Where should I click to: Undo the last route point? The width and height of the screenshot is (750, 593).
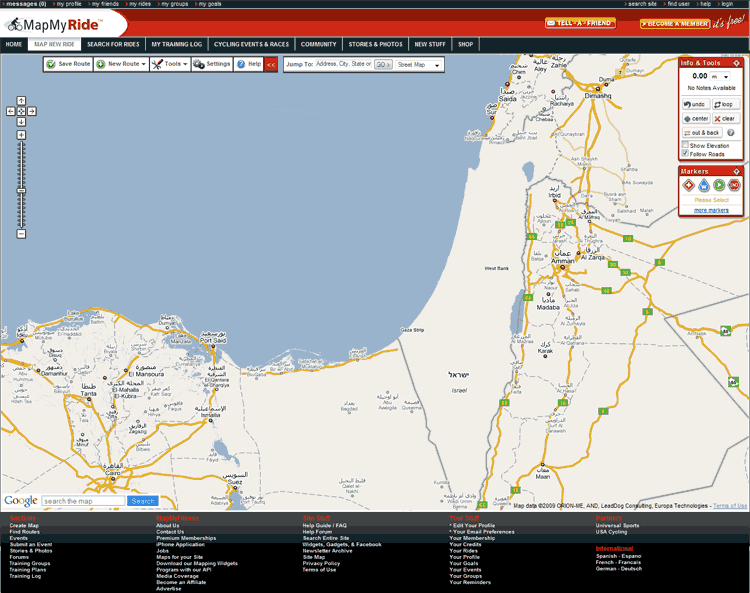pyautogui.click(x=695, y=104)
